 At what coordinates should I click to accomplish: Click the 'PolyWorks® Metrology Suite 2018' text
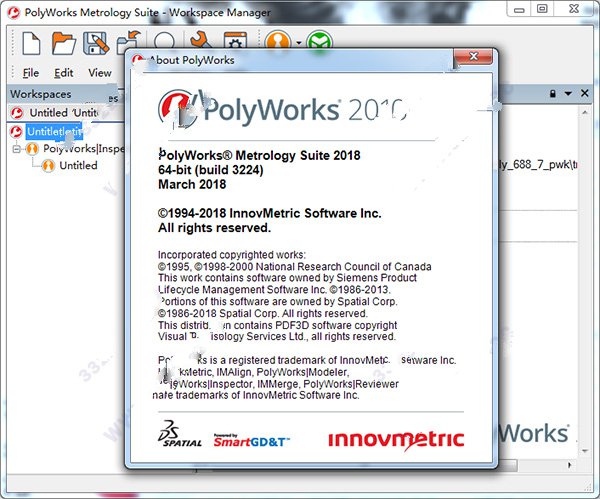259,155
